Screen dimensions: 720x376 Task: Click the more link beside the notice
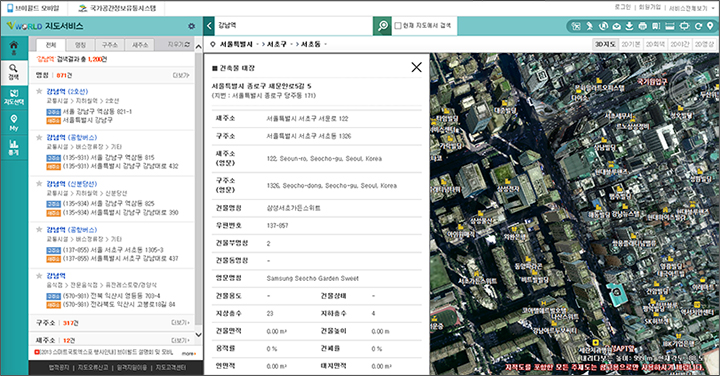pos(189,353)
